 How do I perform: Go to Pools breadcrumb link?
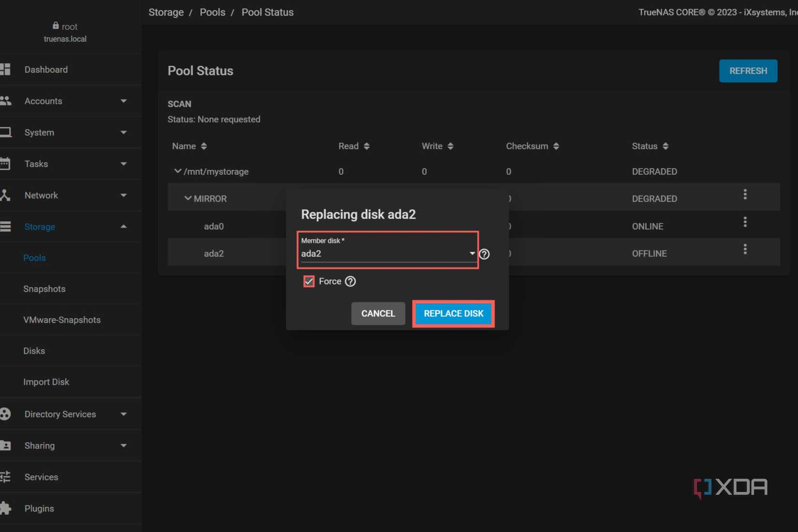click(212, 12)
